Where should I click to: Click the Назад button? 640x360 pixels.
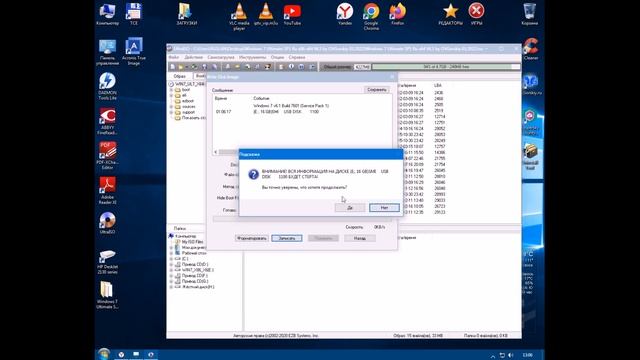360,238
